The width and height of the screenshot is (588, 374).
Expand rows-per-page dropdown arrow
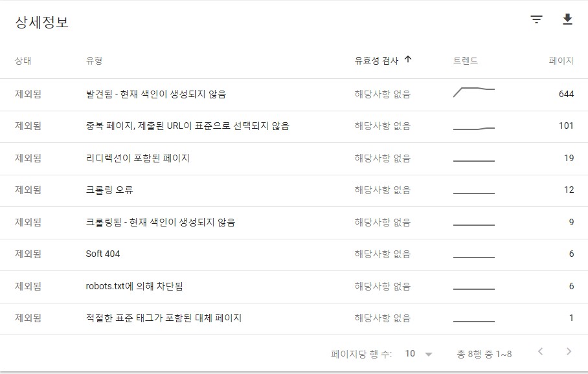coord(429,354)
